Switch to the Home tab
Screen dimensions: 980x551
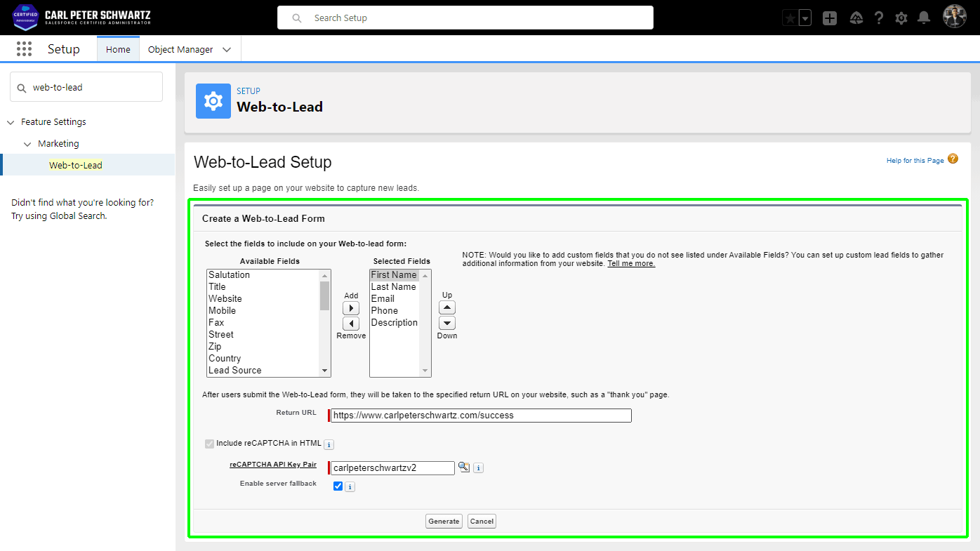pyautogui.click(x=118, y=49)
